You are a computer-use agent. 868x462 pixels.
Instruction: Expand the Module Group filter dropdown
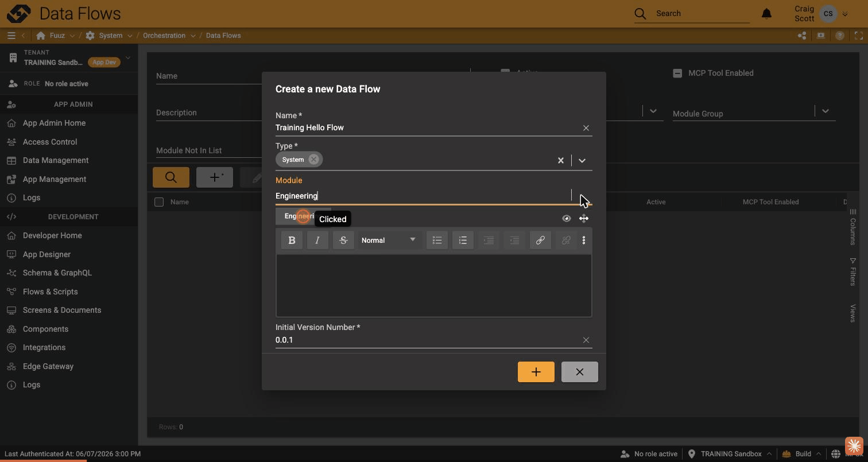point(825,111)
